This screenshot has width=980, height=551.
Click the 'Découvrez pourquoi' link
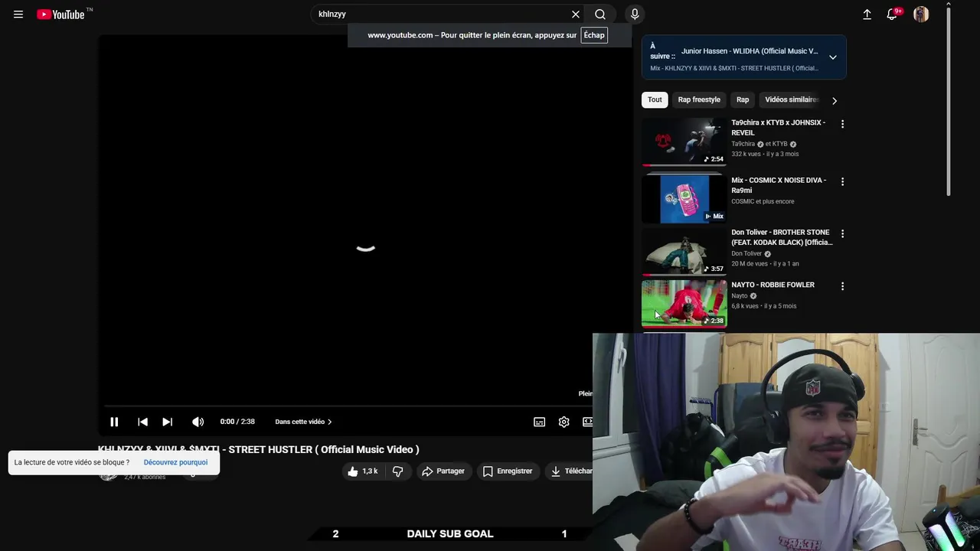click(175, 462)
